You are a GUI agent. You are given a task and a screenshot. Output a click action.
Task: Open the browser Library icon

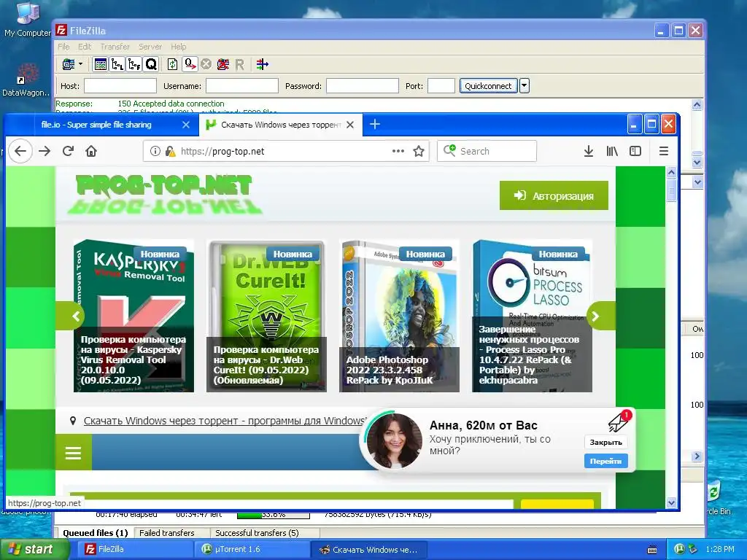coord(612,152)
